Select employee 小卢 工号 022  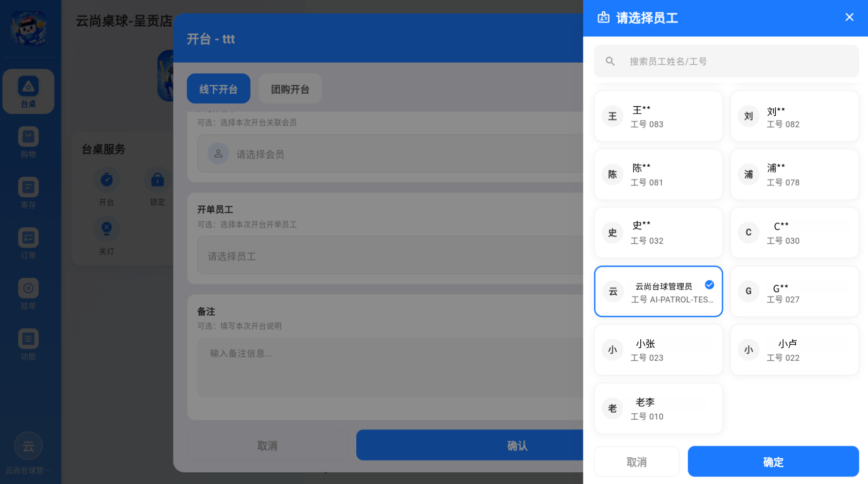795,350
